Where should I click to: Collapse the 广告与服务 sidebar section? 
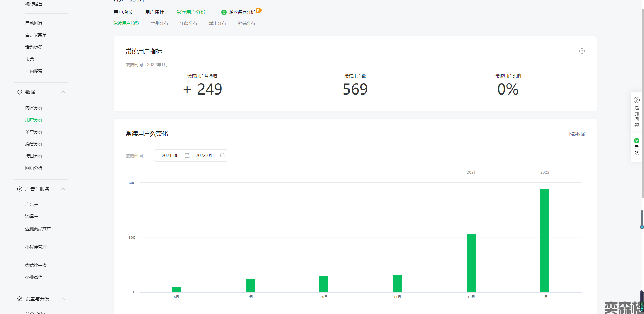[63, 189]
